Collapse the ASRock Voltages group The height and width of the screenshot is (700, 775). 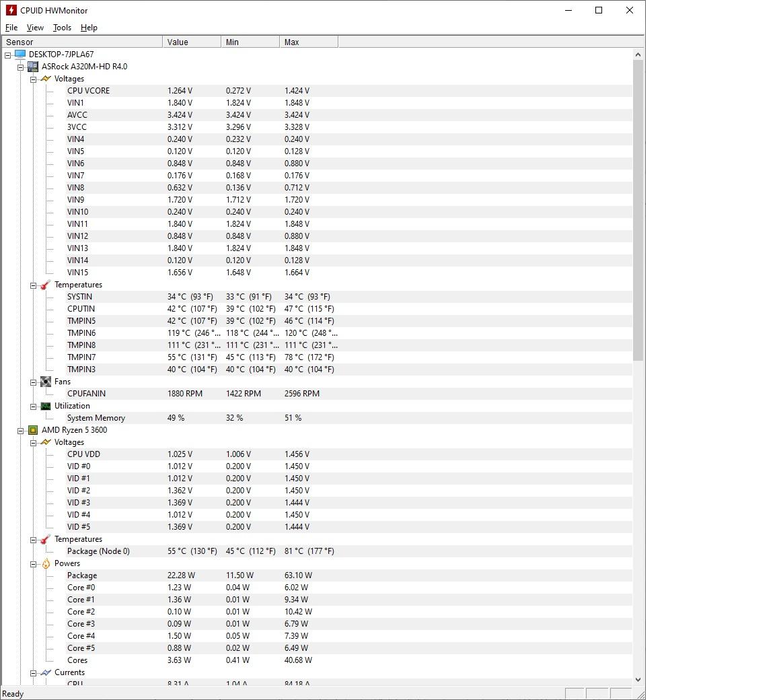(33, 79)
